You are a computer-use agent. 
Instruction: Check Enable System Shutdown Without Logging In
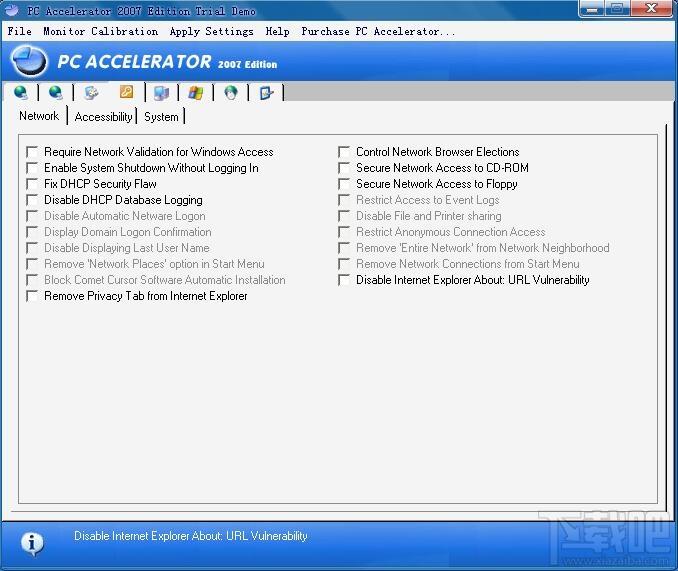point(32,168)
